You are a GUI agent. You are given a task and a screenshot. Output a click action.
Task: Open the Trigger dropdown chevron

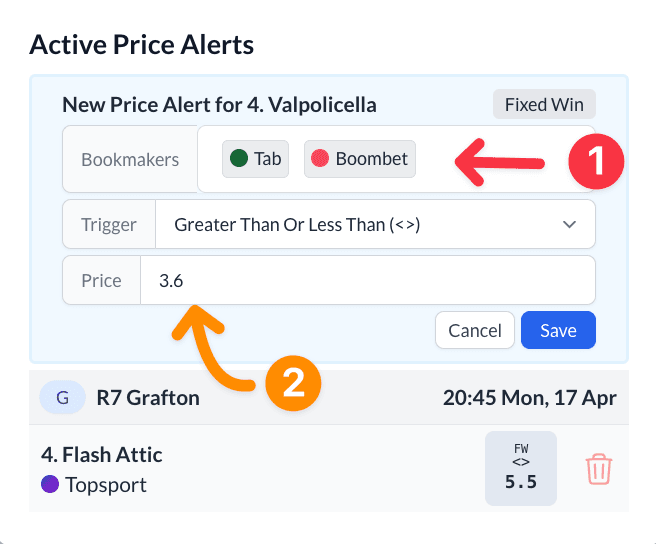click(569, 224)
